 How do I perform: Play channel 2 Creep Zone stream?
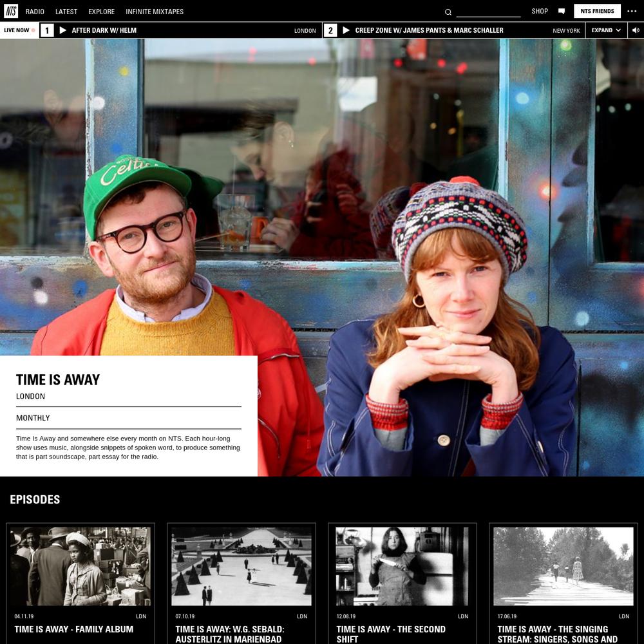(346, 30)
